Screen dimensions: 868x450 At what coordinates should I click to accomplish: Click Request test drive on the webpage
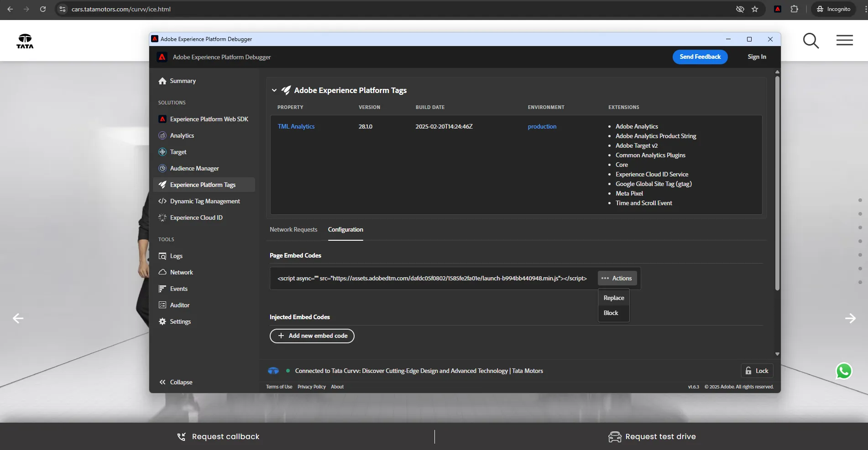point(652,437)
